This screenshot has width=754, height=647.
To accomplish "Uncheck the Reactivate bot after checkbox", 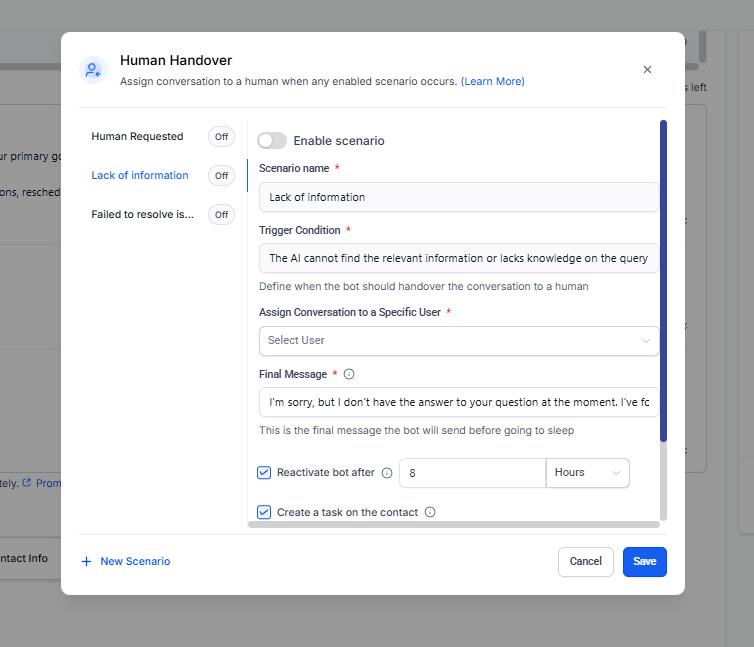I will tap(264, 473).
